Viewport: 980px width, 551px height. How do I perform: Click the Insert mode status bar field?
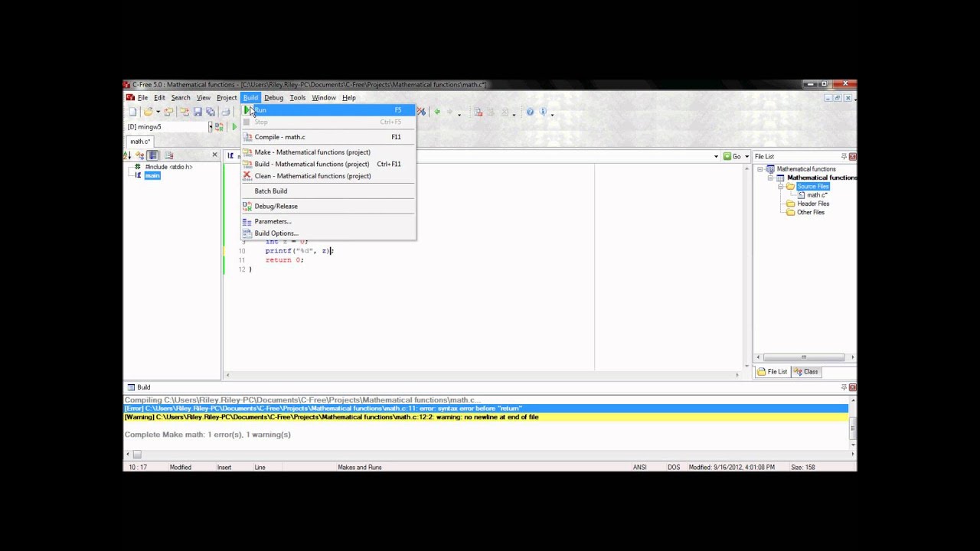(x=224, y=468)
